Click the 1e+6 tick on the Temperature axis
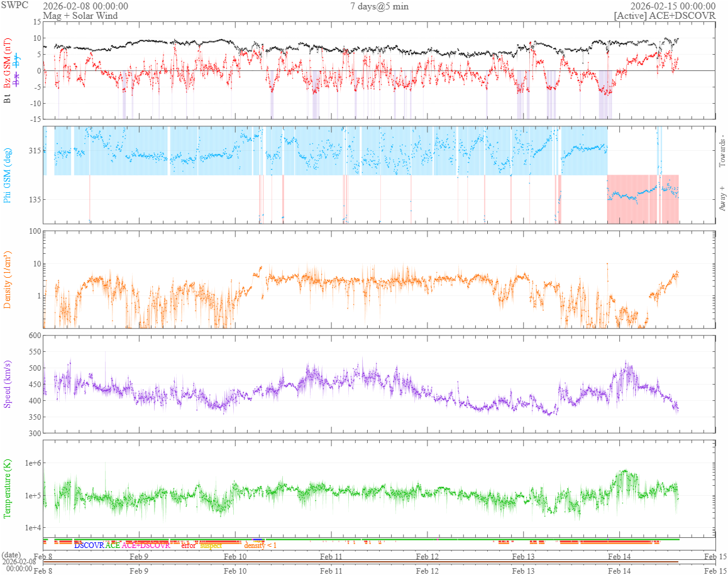This screenshot has height=575, width=728. 33,463
